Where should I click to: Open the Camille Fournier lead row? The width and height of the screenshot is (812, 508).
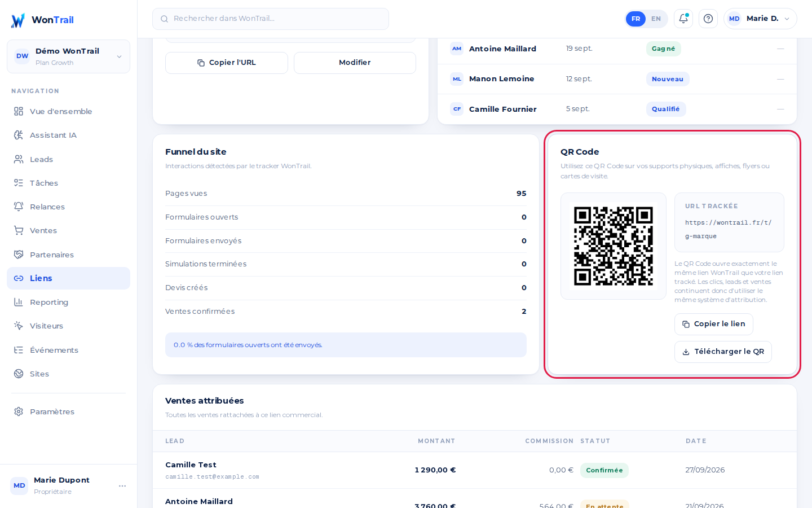click(617, 109)
